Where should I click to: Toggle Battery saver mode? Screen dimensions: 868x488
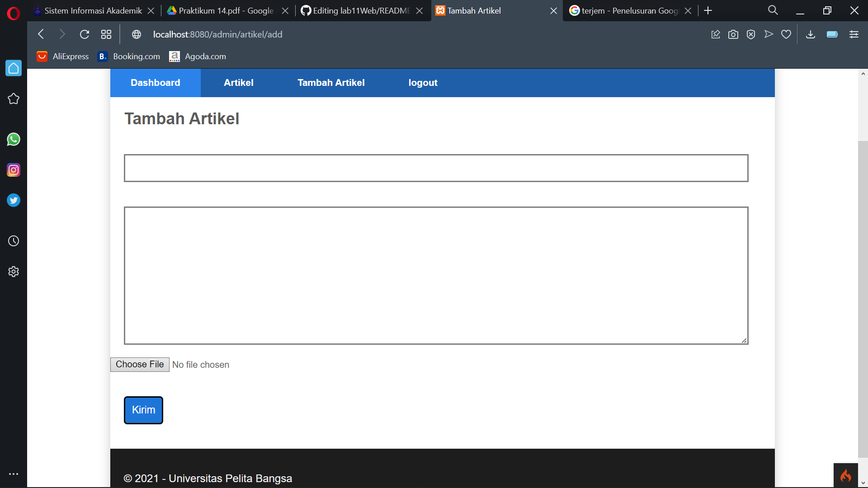pyautogui.click(x=832, y=34)
